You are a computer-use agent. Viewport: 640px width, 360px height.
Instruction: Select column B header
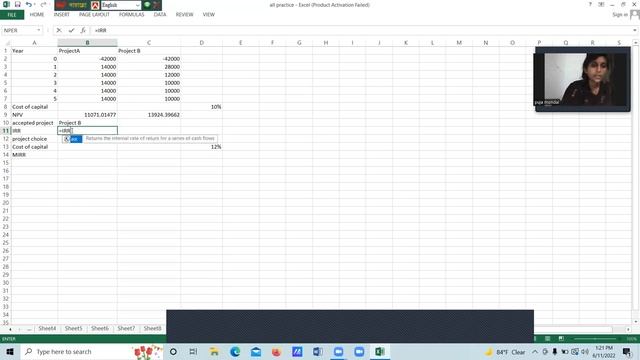[x=87, y=42]
